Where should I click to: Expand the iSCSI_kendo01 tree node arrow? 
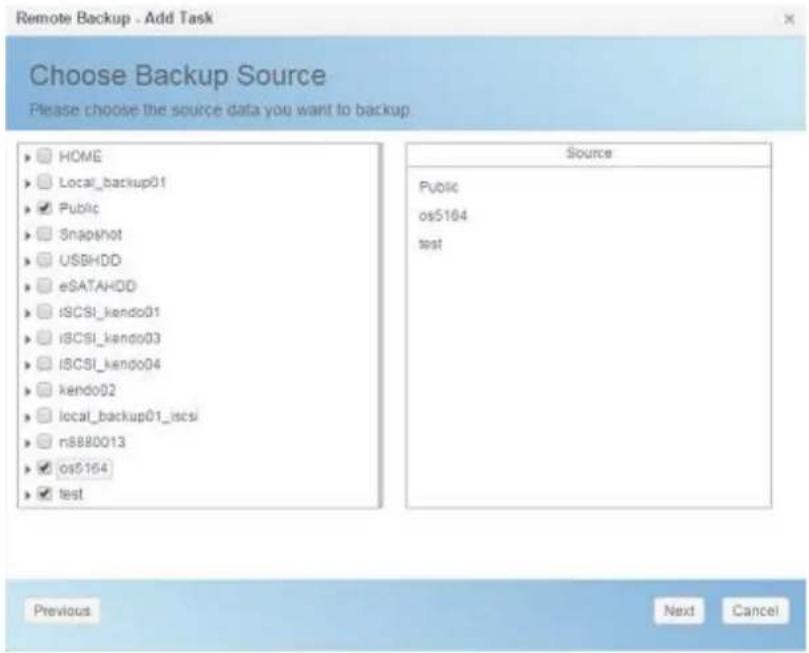[28, 313]
